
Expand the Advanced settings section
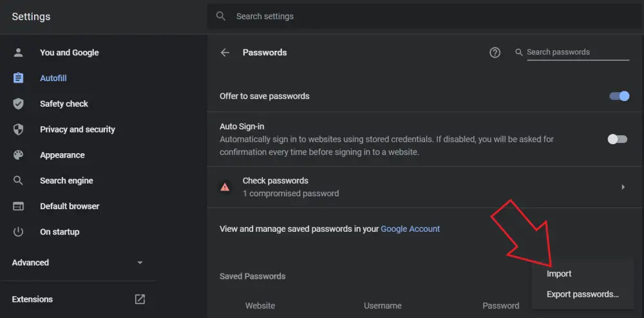coord(78,263)
